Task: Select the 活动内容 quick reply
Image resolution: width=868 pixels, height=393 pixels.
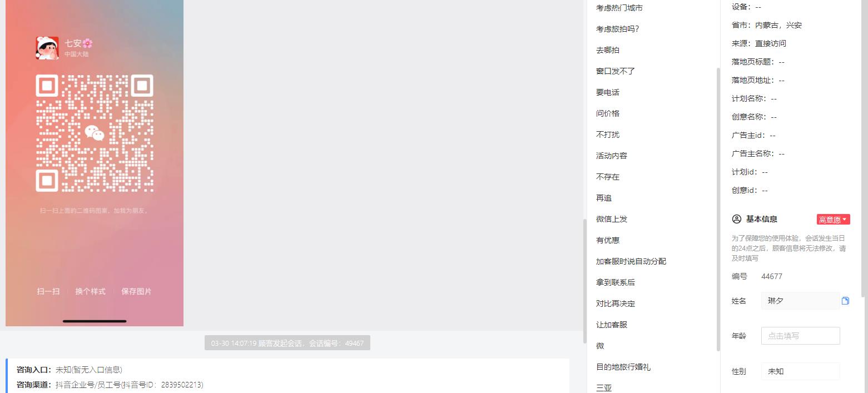Action: (x=612, y=156)
